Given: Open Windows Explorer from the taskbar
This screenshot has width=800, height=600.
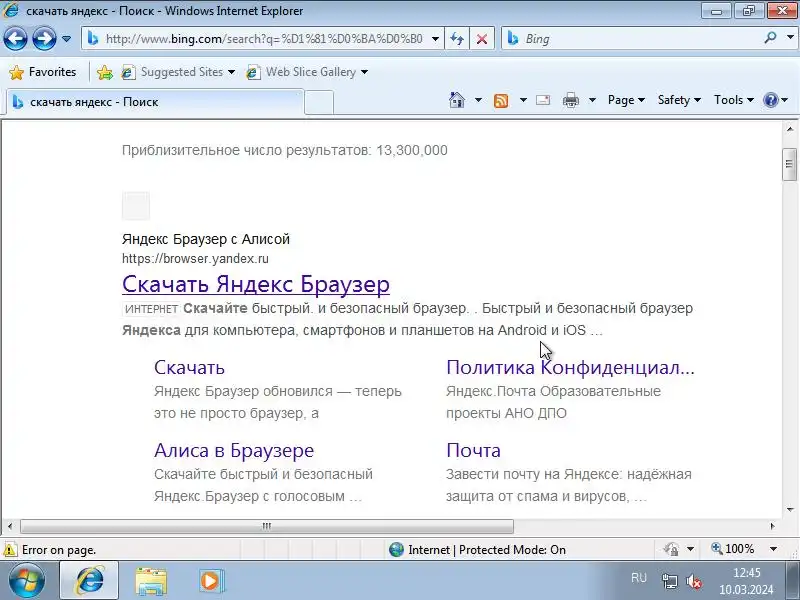Looking at the screenshot, I should (x=151, y=581).
